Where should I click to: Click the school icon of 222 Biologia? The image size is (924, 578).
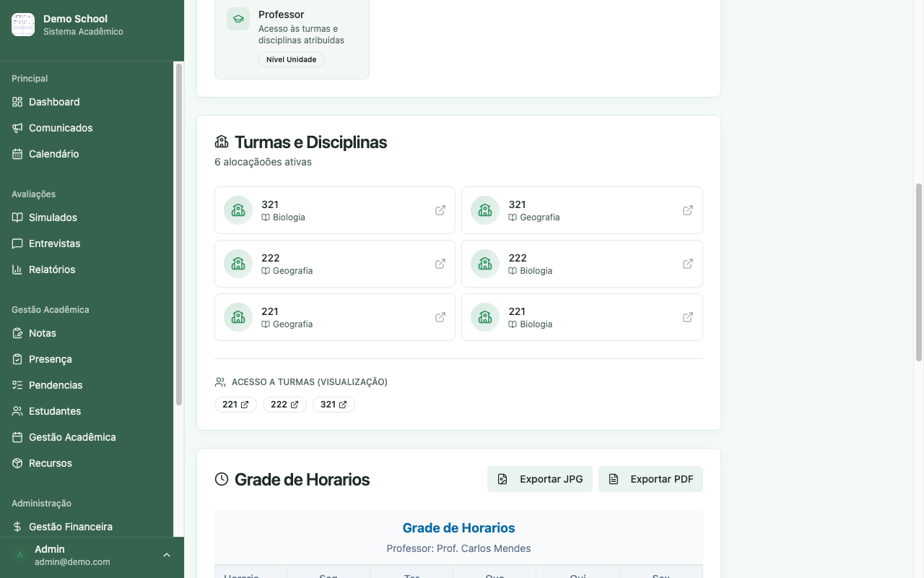click(485, 264)
